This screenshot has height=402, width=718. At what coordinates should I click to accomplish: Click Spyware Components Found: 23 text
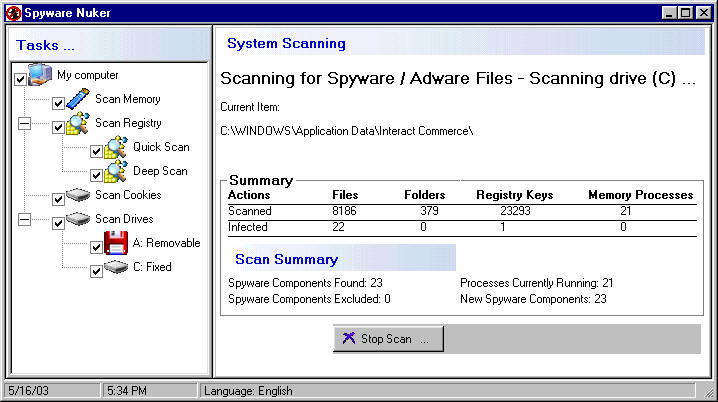pos(305,283)
